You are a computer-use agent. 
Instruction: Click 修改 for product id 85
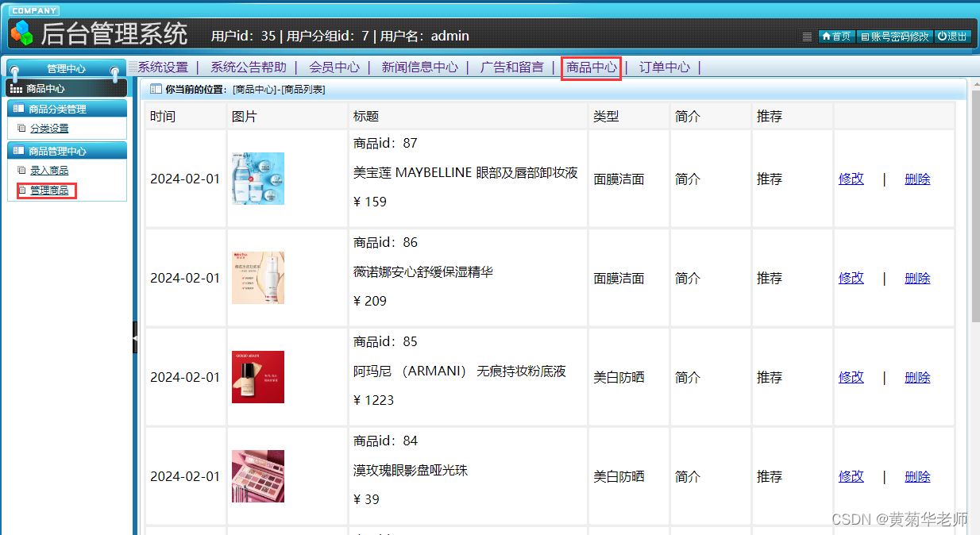point(851,377)
